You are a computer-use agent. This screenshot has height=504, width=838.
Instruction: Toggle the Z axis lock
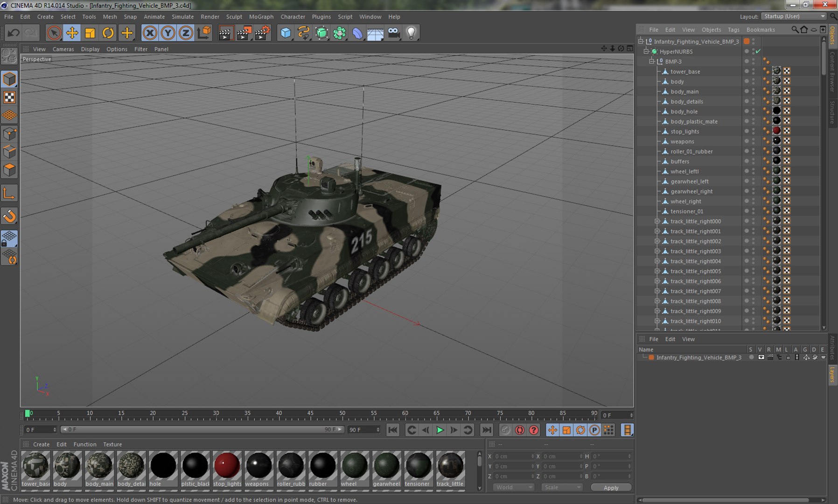pyautogui.click(x=186, y=33)
